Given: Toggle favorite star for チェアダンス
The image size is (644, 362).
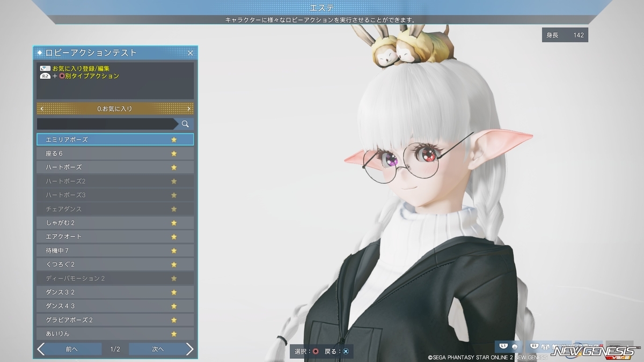Looking at the screenshot, I should tap(174, 209).
